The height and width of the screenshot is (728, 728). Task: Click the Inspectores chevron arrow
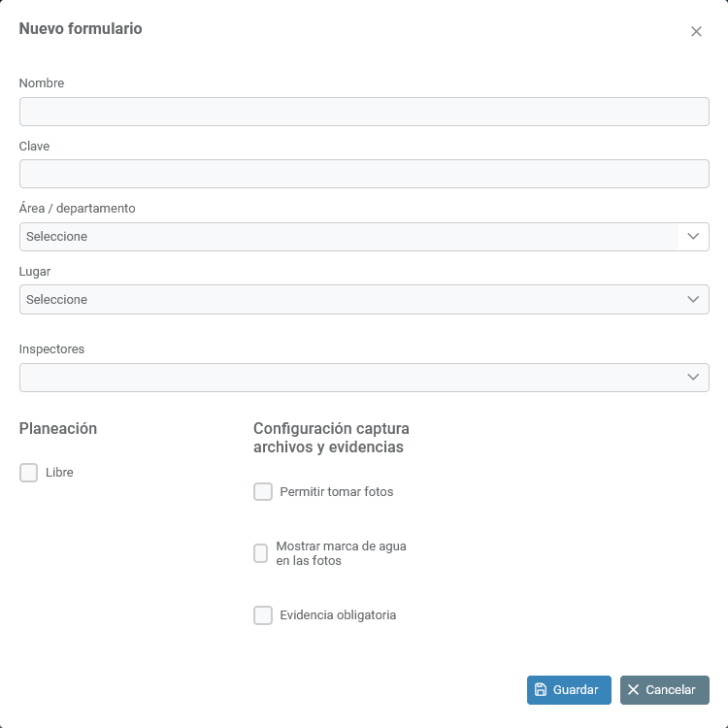[693, 377]
